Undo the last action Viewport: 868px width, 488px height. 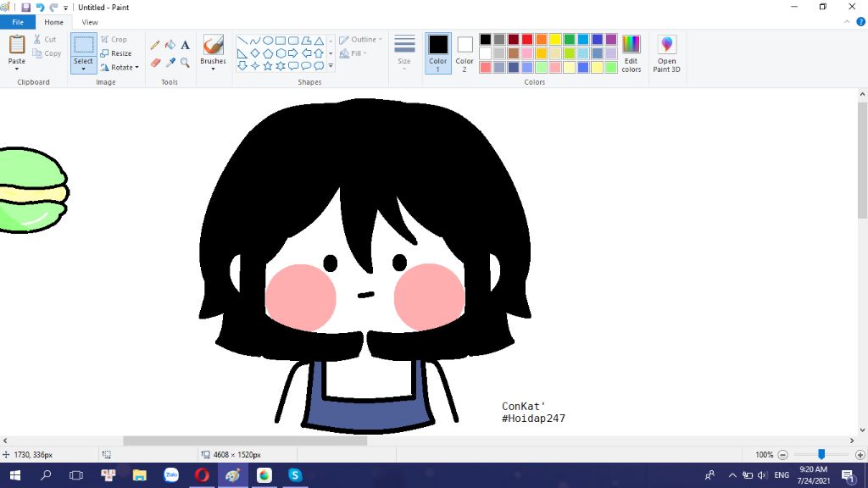click(x=40, y=7)
